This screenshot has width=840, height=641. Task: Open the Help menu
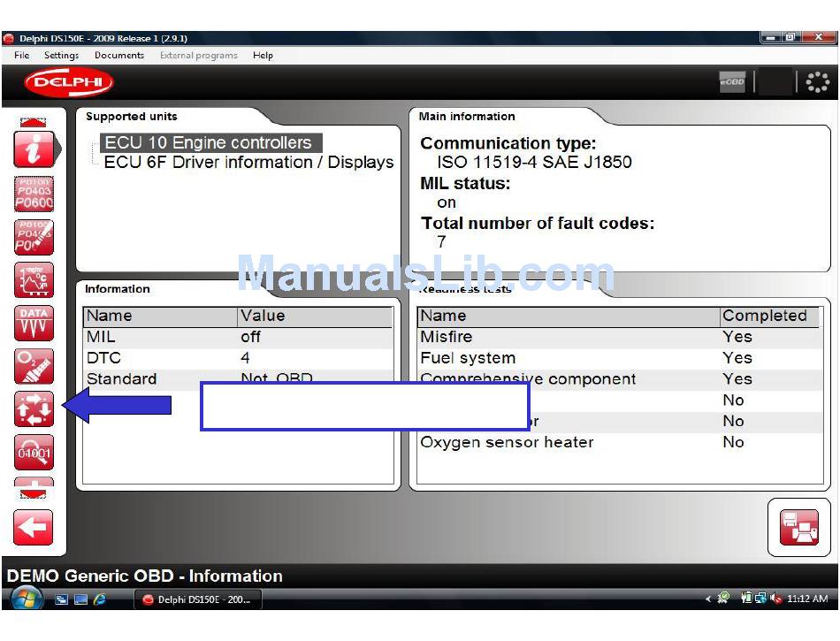pos(263,55)
